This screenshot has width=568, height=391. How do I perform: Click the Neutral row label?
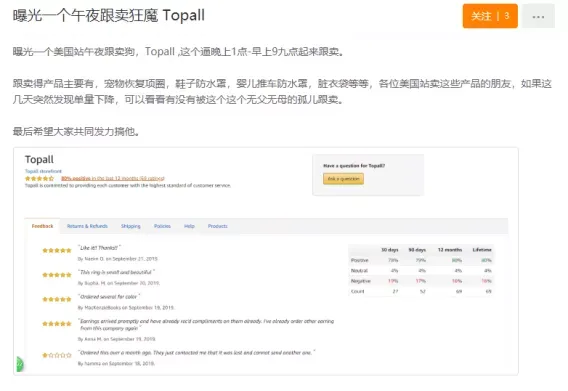359,271
